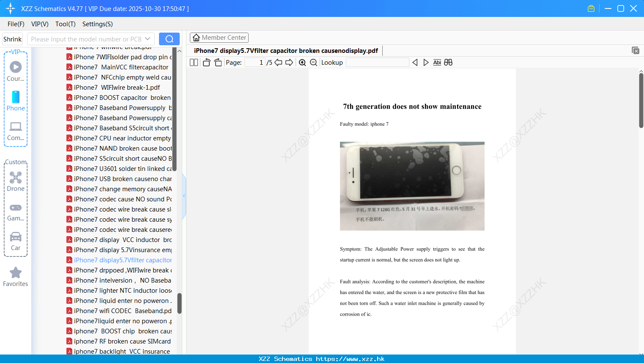
Task: Open iPhone7 S5circuit short causeNO file
Action: 119,158
